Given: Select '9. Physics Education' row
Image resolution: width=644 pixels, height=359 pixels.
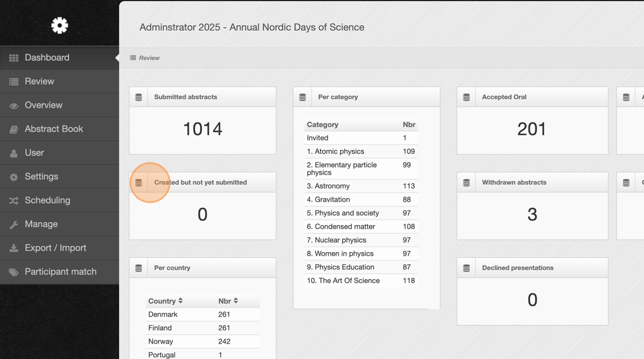Looking at the screenshot, I should (x=361, y=267).
